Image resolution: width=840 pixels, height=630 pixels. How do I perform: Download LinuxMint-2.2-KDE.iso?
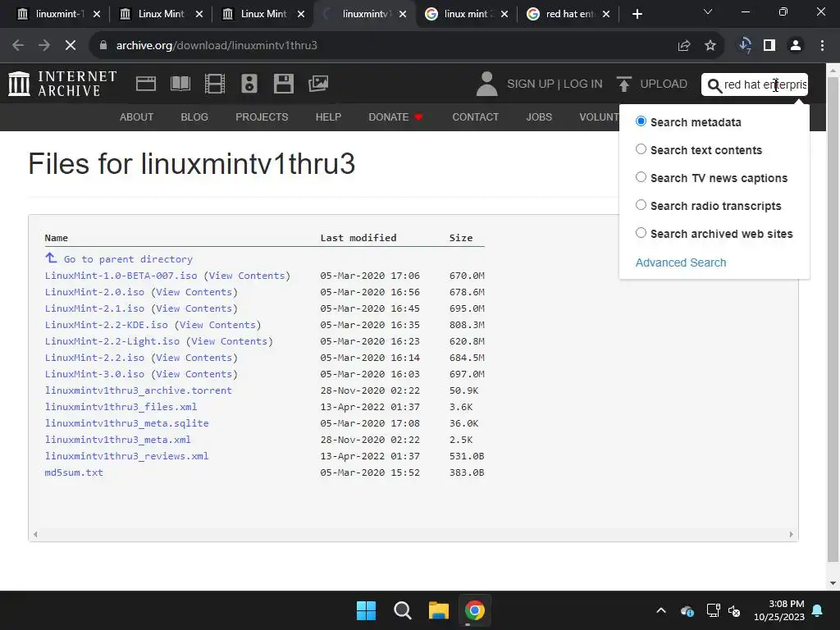(106, 325)
